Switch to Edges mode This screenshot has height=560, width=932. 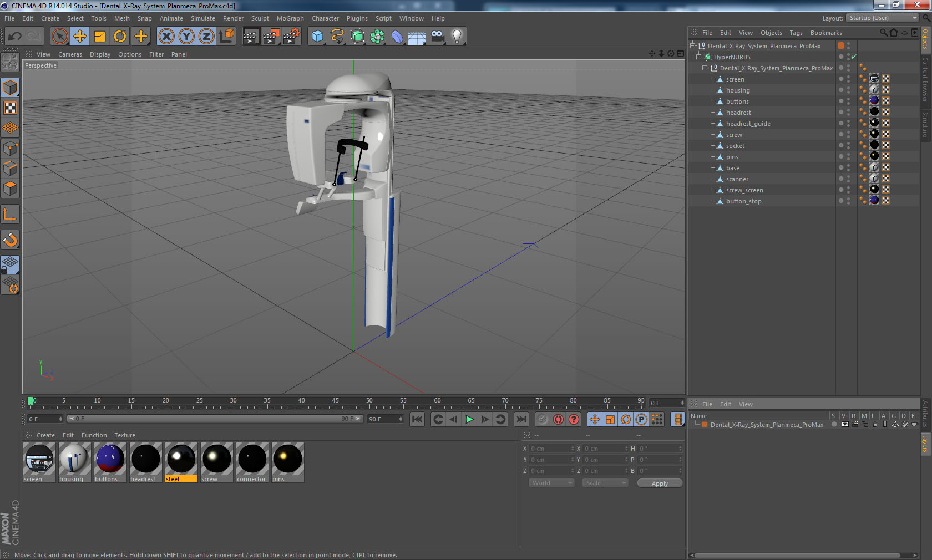click(10, 169)
